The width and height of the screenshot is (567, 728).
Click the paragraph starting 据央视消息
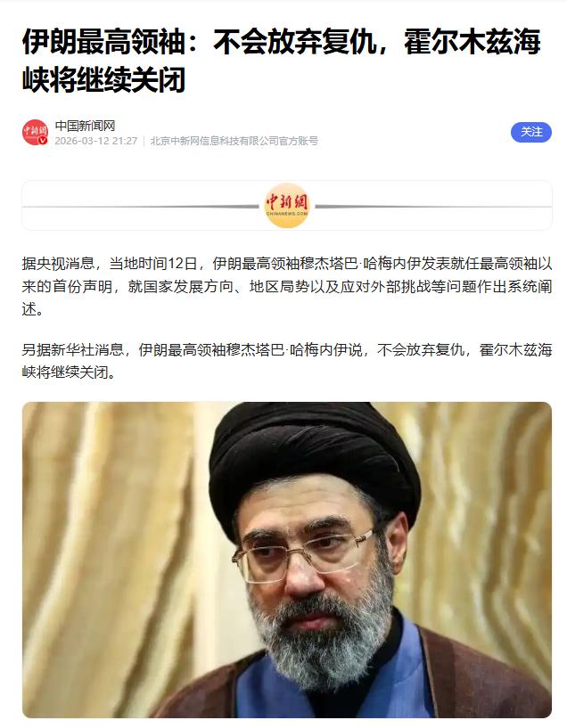pyautogui.click(x=287, y=286)
